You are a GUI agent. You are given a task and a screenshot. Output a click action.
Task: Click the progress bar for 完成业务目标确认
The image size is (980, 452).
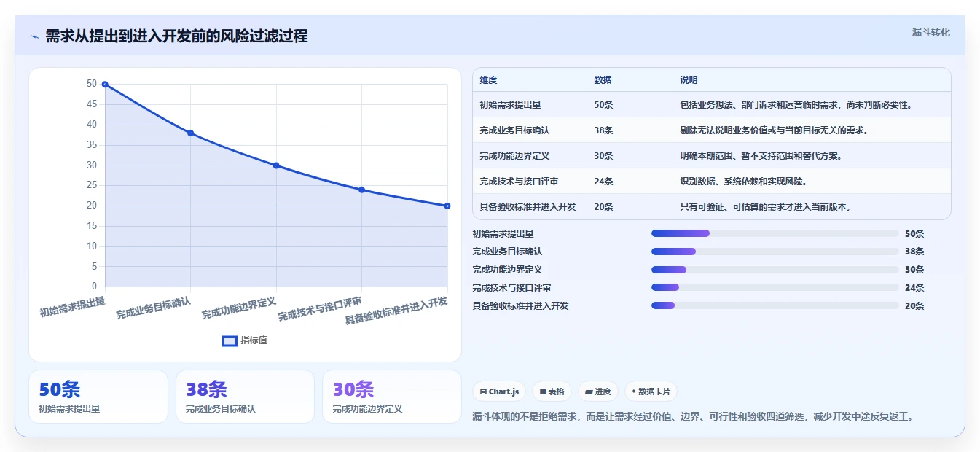click(775, 252)
